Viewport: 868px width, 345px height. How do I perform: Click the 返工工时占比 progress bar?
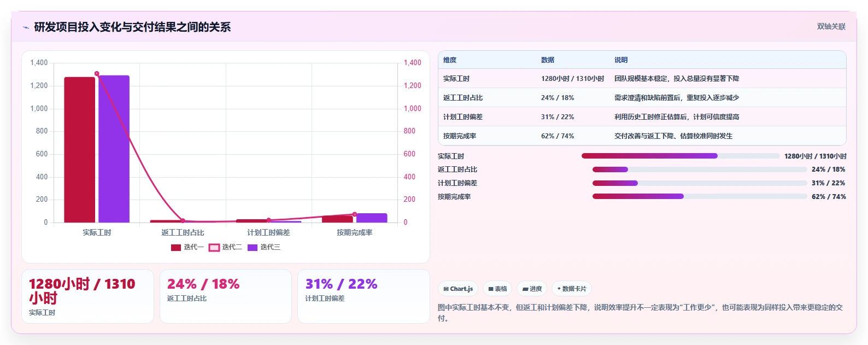coord(700,169)
